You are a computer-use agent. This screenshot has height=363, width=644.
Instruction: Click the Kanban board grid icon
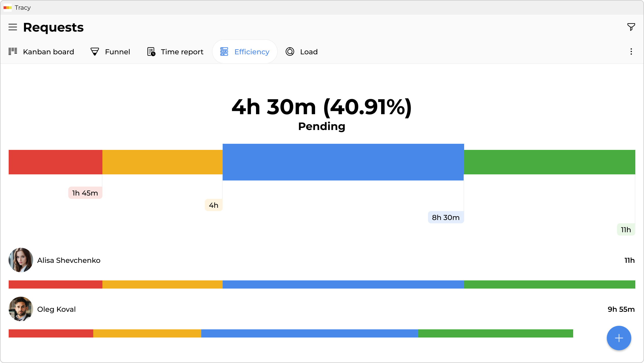(x=13, y=51)
